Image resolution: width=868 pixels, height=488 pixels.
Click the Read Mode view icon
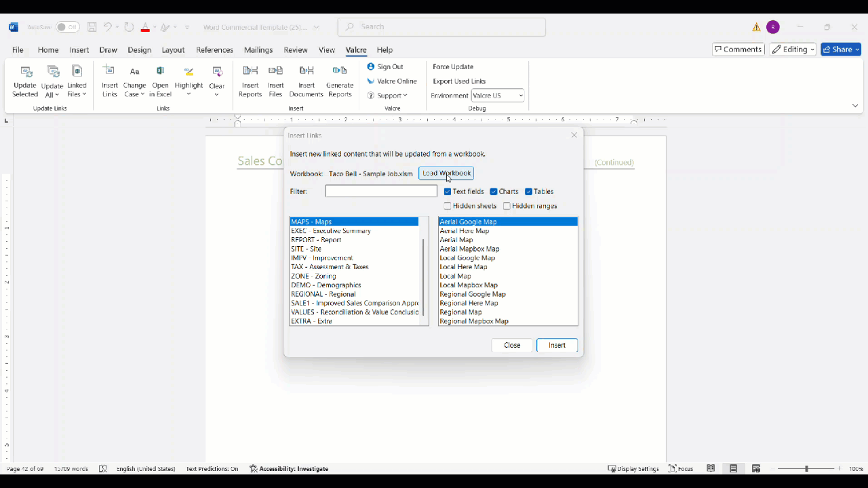pos(711,468)
